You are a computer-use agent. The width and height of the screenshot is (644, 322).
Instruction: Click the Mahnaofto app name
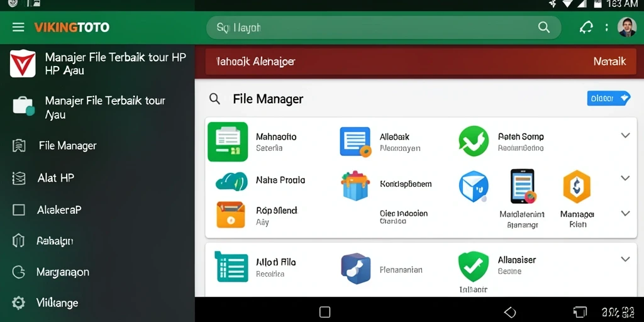tap(276, 136)
